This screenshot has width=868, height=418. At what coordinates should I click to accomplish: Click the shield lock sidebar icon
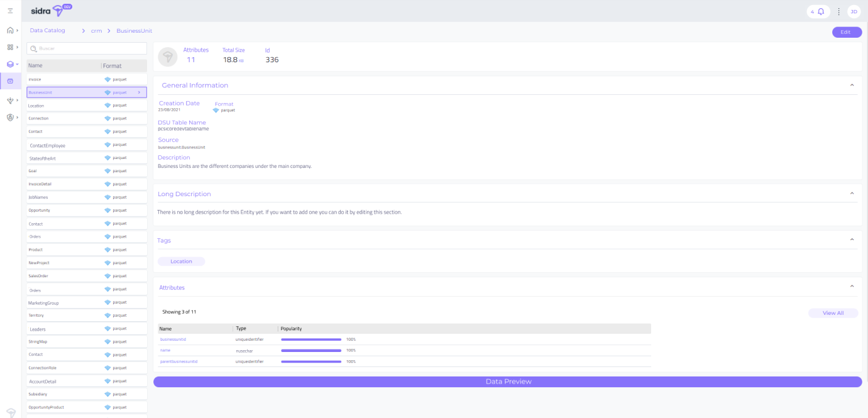click(9, 117)
